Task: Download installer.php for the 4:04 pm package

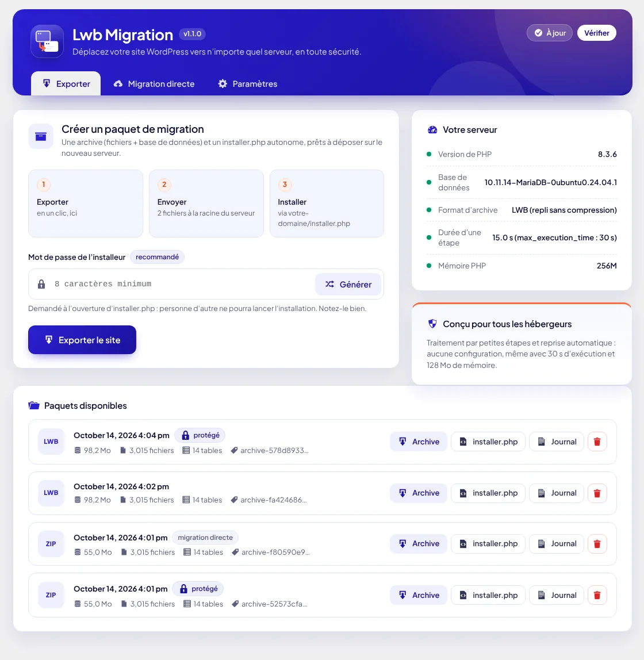Action: (488, 442)
